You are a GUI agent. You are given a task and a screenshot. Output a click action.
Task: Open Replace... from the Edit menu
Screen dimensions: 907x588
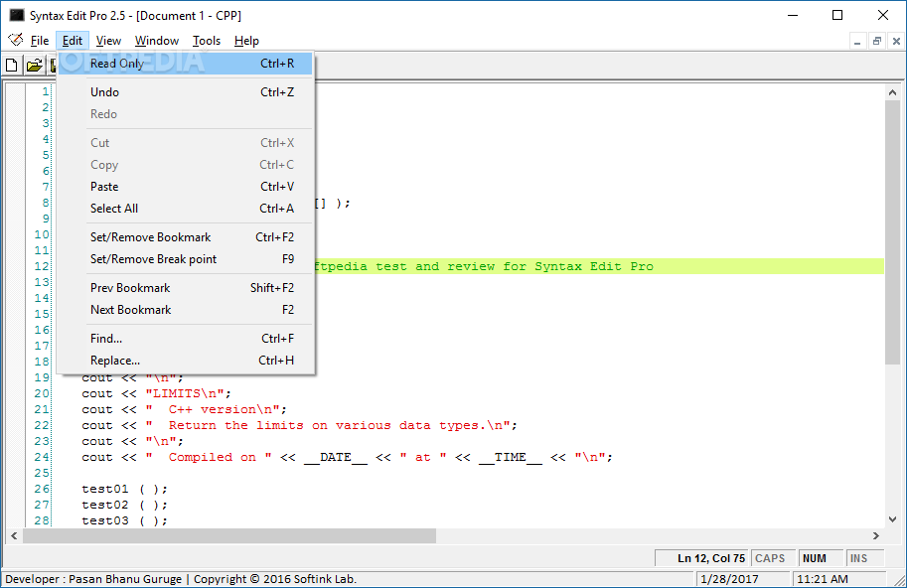click(x=185, y=361)
